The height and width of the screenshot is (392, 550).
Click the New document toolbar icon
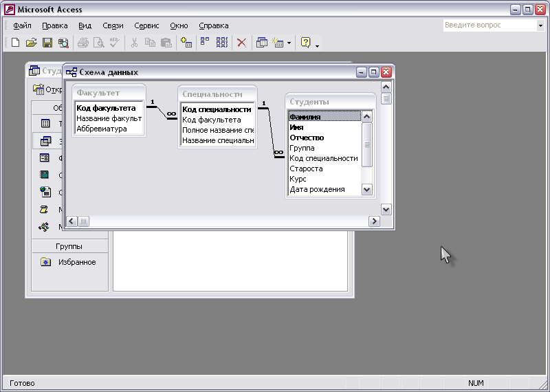pos(15,43)
